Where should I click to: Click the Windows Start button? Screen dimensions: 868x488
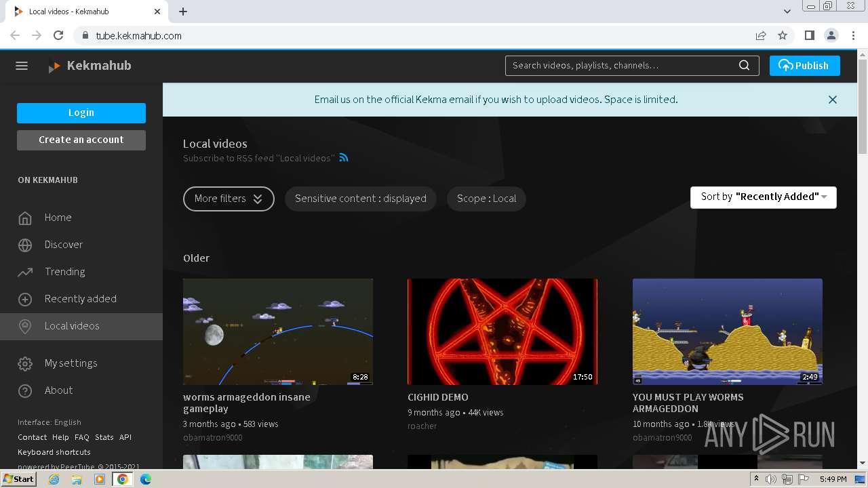tap(19, 479)
